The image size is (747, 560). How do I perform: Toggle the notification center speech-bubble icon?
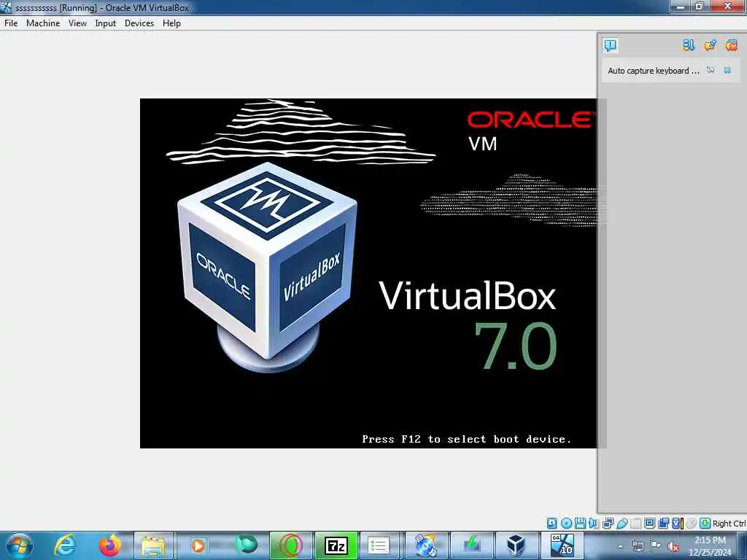pyautogui.click(x=611, y=45)
